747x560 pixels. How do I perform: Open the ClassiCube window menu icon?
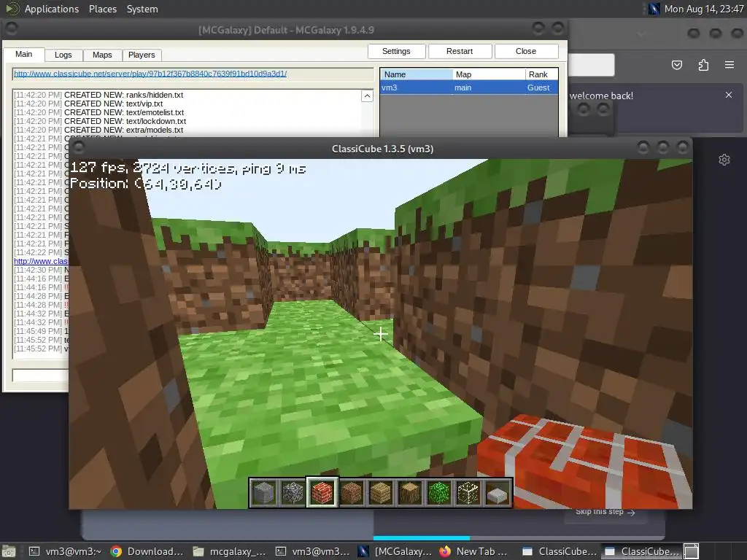79,147
